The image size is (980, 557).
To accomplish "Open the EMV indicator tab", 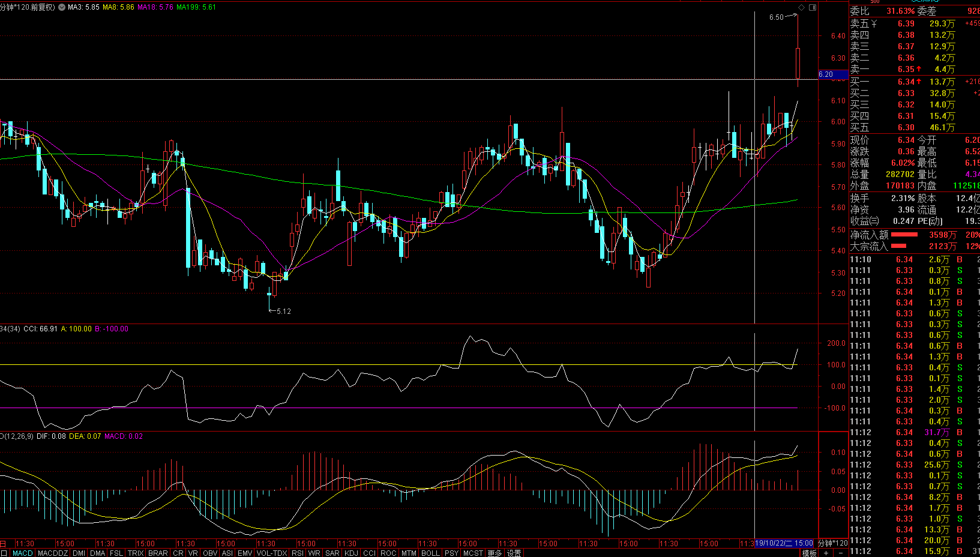I will pyautogui.click(x=245, y=553).
